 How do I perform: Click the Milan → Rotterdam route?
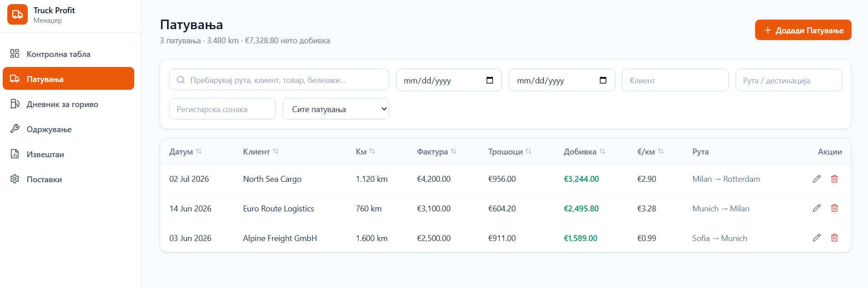pyautogui.click(x=726, y=179)
